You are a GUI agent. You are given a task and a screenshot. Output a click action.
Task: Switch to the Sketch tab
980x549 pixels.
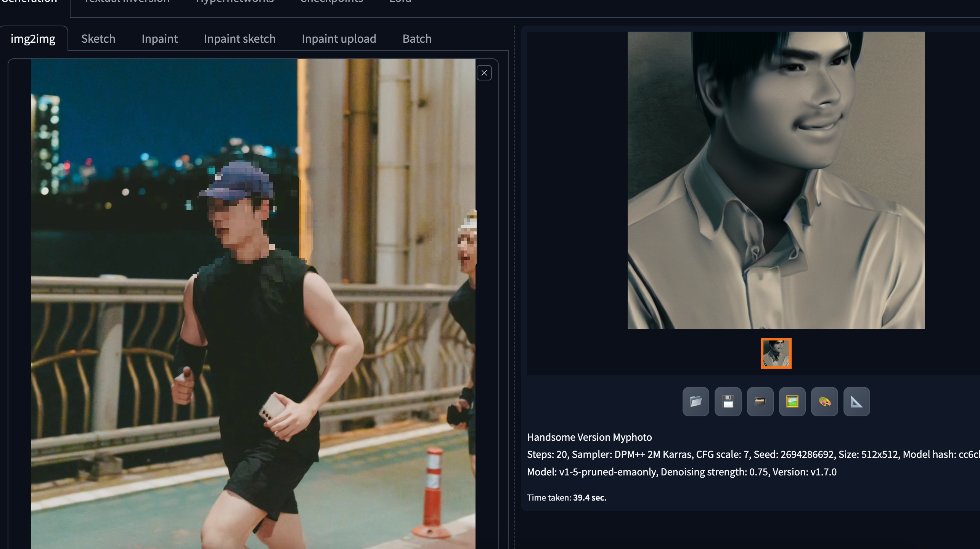[98, 39]
